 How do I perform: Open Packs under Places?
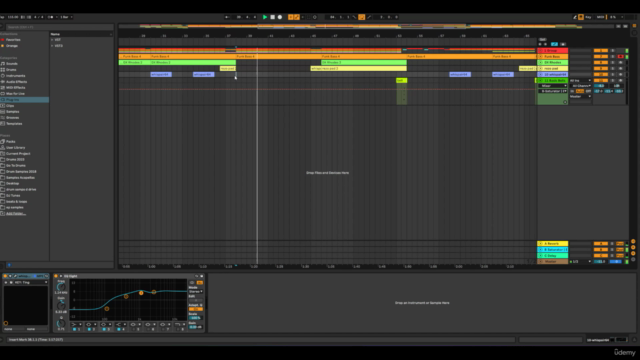pos(11,142)
